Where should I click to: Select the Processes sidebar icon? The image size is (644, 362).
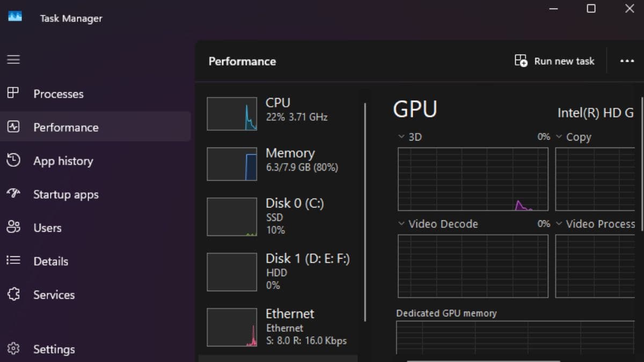tap(13, 94)
